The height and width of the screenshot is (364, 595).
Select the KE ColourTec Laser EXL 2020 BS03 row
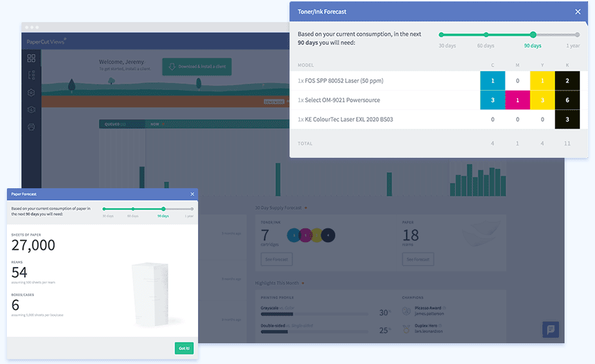438,120
